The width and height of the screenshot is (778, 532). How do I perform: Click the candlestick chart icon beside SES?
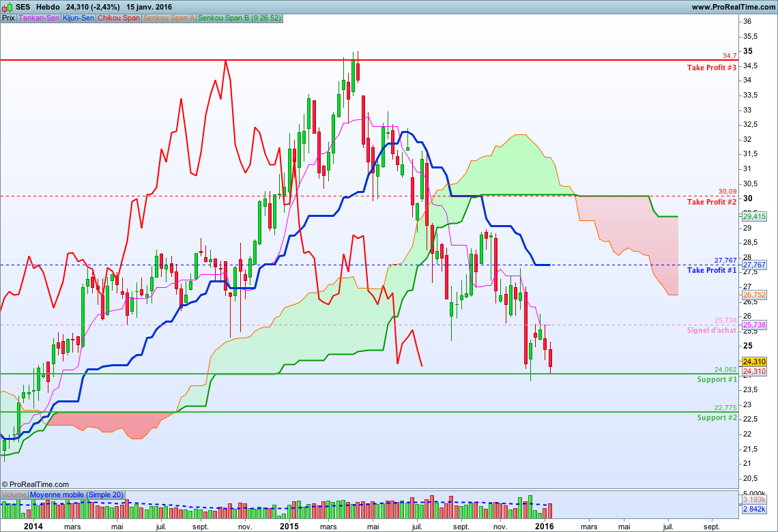coord(7,7)
